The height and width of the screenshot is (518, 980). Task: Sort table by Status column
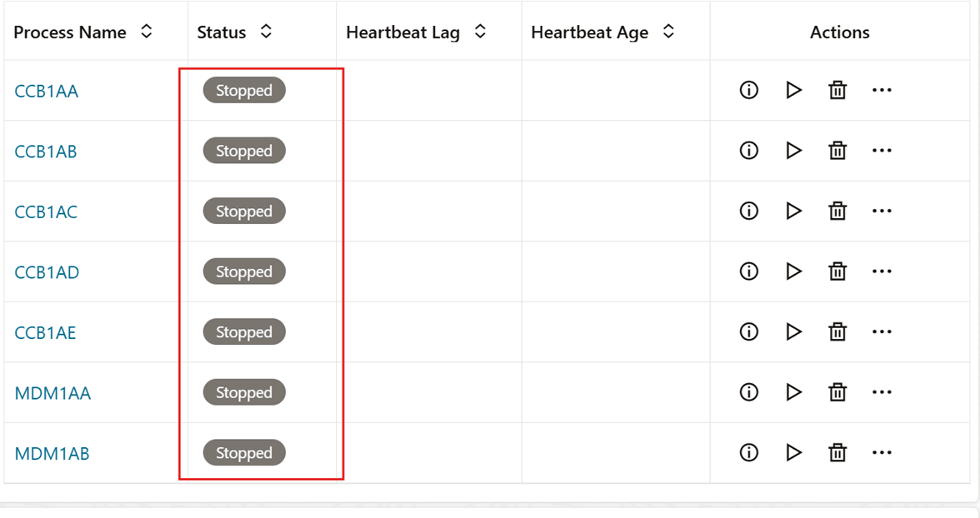tap(266, 32)
